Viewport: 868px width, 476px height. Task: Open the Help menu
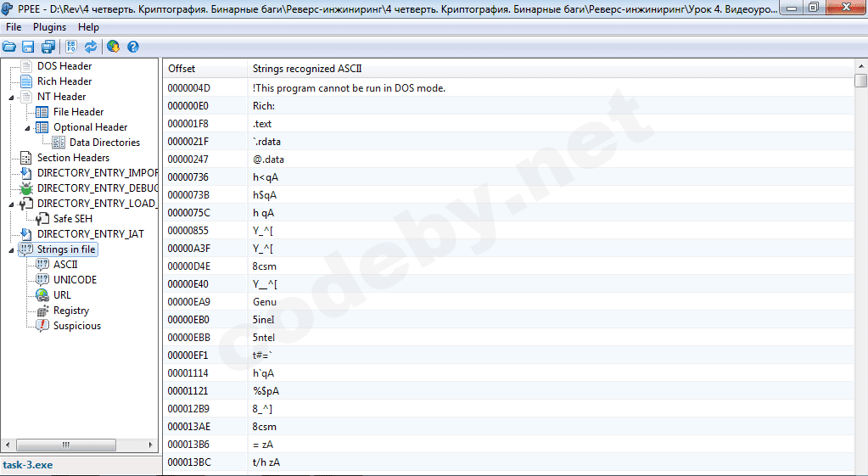[x=88, y=27]
